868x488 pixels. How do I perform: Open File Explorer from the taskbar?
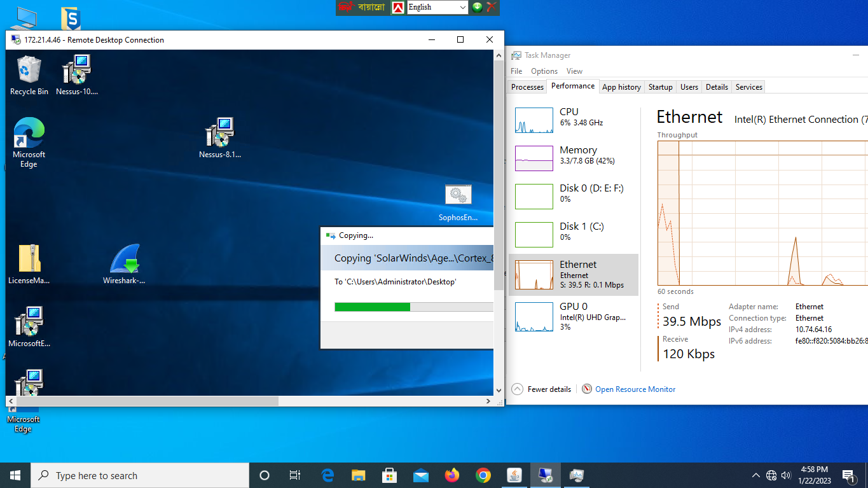click(359, 475)
